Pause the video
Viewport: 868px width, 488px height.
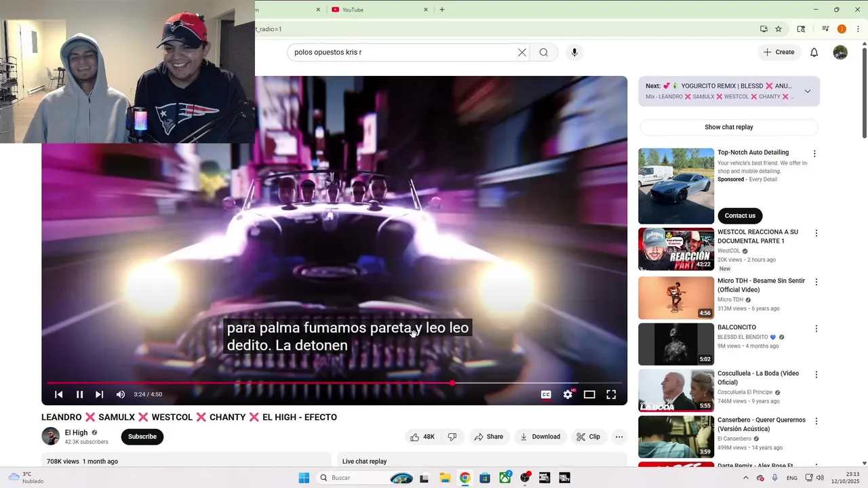pos(79,394)
